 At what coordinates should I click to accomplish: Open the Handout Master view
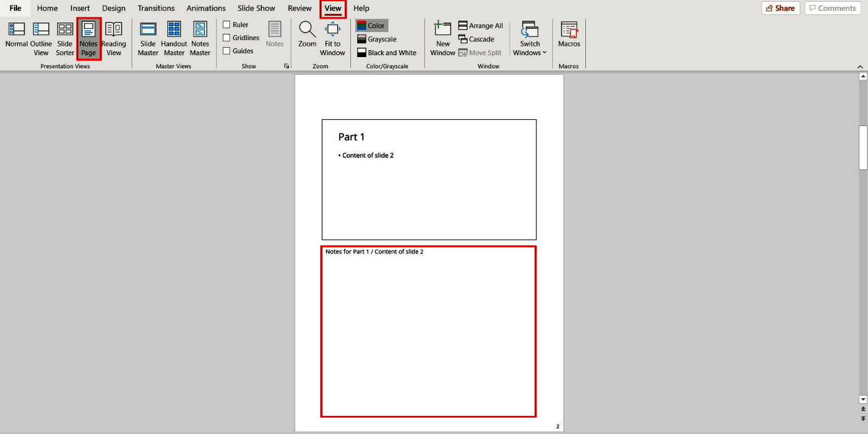point(173,36)
